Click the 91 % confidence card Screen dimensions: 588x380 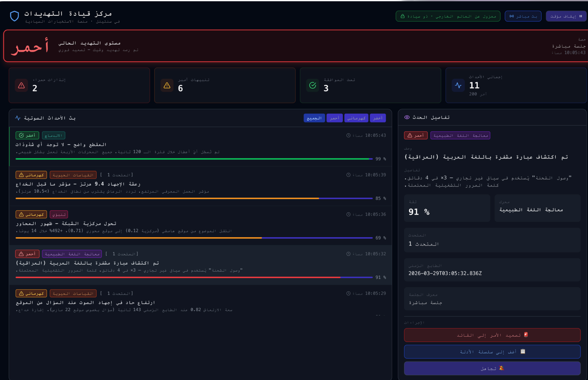(447, 208)
